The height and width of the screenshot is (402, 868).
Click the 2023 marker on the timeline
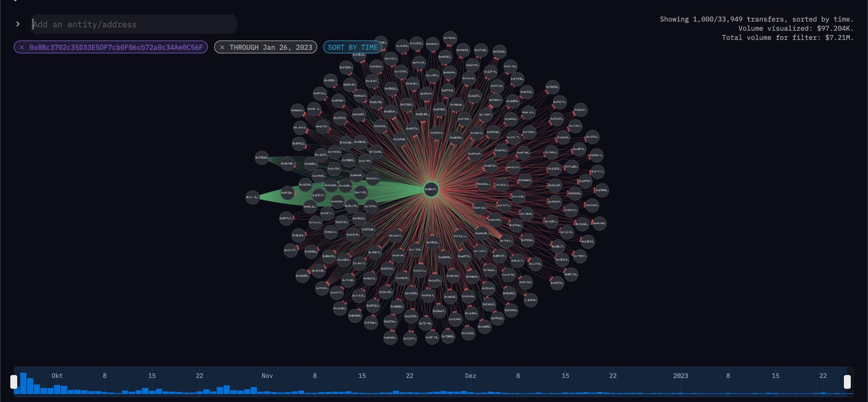pyautogui.click(x=680, y=376)
